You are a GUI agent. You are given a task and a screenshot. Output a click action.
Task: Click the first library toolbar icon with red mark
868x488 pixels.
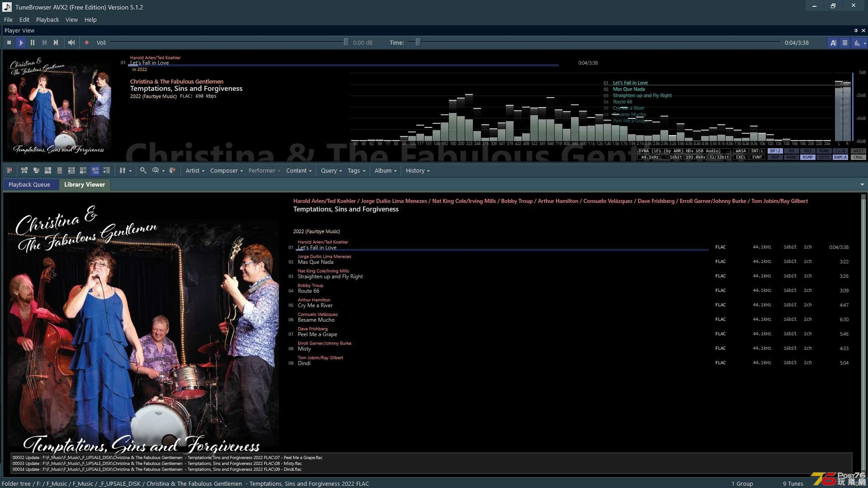coord(9,170)
